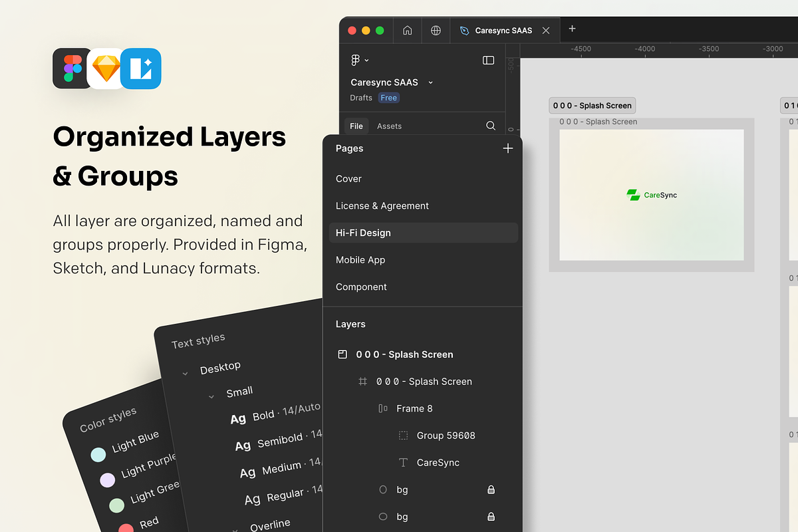Screen dimensions: 798x532
Task: Select the Medium text style
Action: coord(281,467)
